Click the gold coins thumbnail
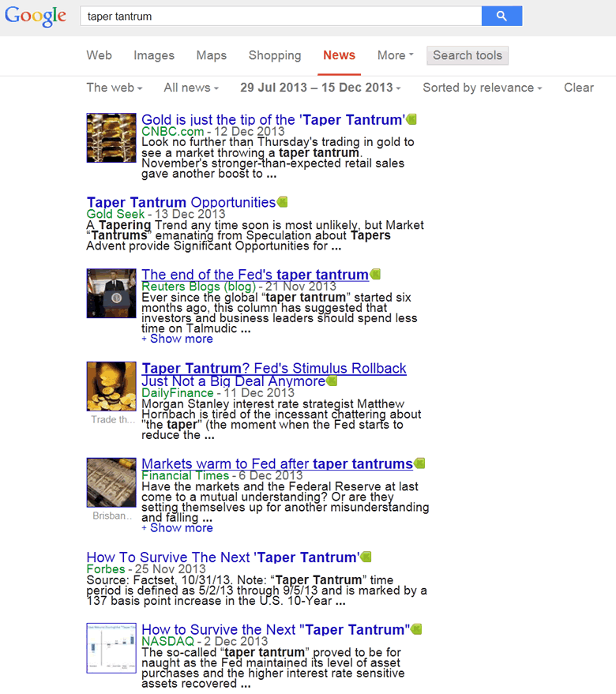This screenshot has height=694, width=616. [111, 386]
